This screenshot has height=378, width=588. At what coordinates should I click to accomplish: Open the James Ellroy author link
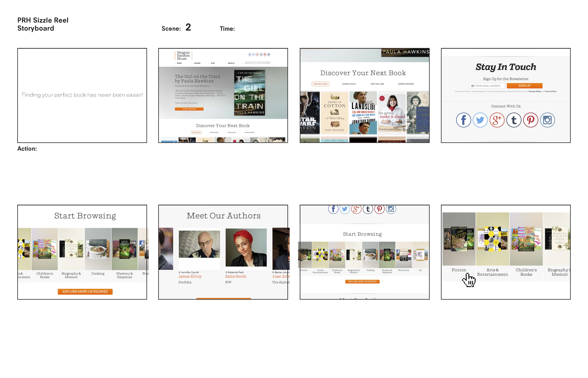click(190, 276)
